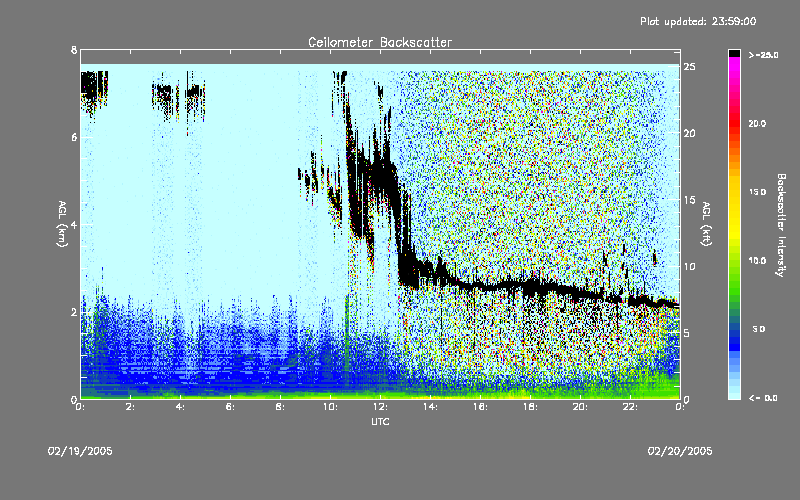
Task: Select the "22:" UTC hour tick
Action: pyautogui.click(x=630, y=407)
